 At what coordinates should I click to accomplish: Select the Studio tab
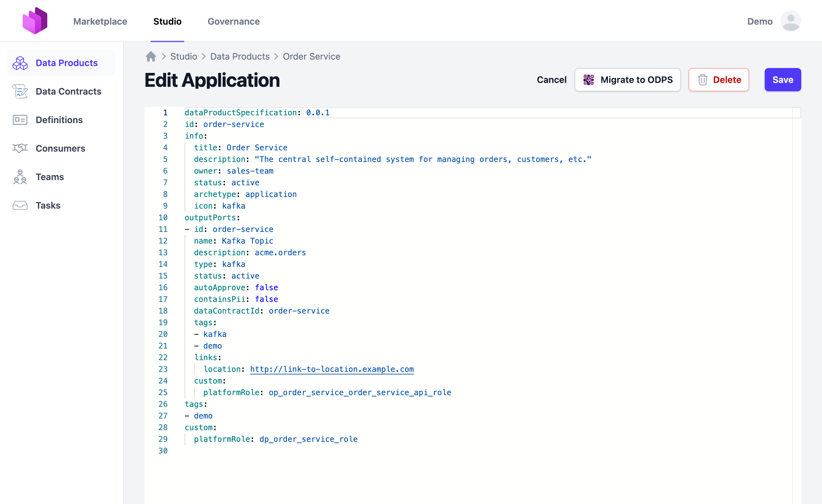(167, 21)
